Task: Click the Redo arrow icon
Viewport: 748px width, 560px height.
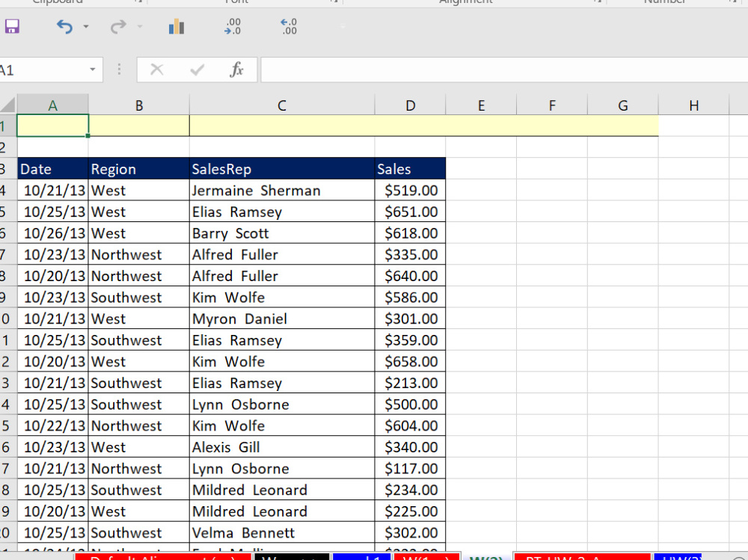Action: 118,26
